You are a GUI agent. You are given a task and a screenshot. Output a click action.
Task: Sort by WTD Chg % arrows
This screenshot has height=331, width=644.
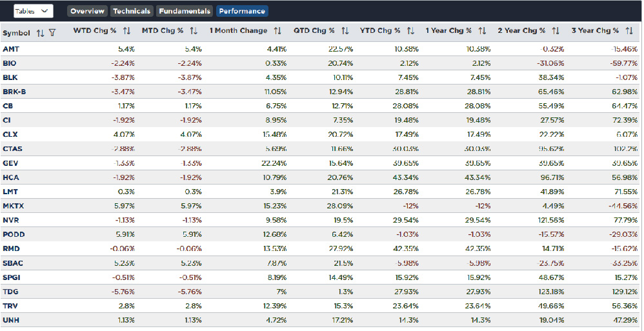(126, 31)
